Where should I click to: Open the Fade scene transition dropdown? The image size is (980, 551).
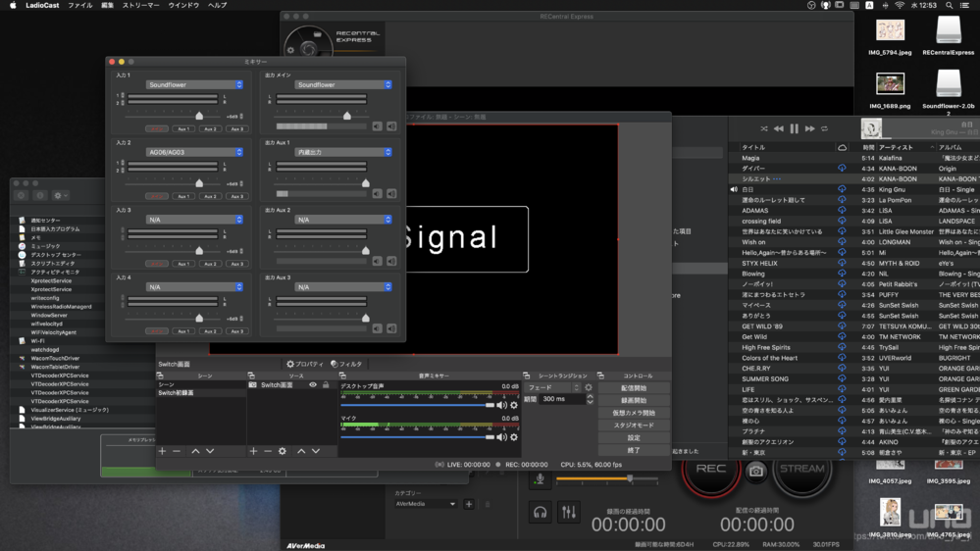click(553, 387)
